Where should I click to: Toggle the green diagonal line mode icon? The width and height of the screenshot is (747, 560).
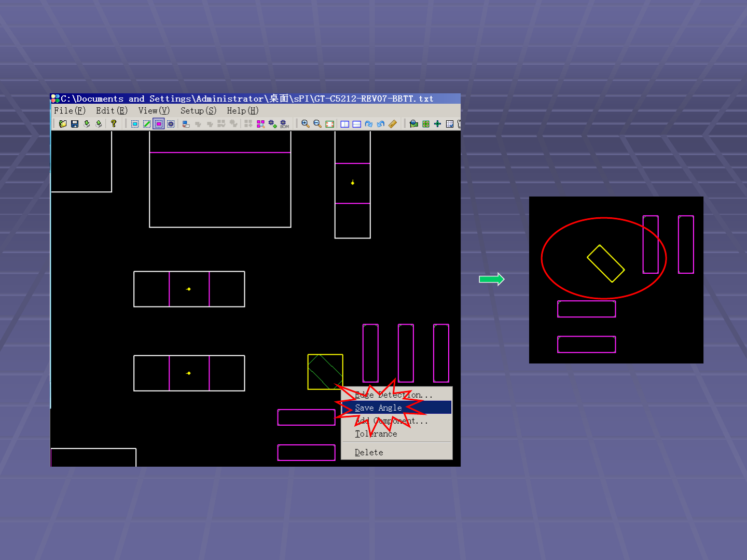pos(147,124)
